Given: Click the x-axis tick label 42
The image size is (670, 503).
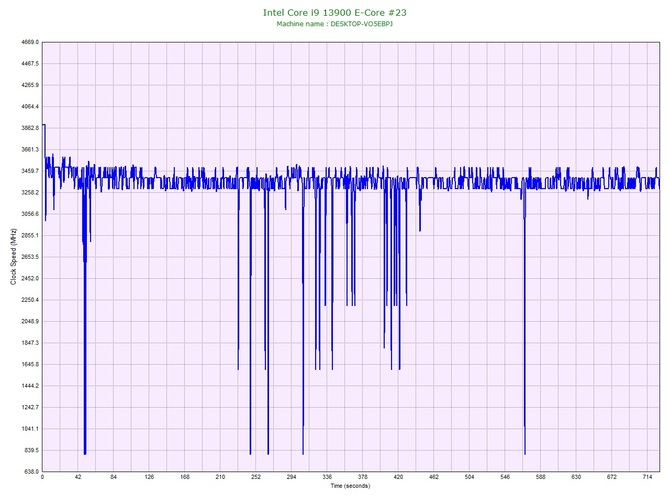Looking at the screenshot, I should tap(78, 477).
